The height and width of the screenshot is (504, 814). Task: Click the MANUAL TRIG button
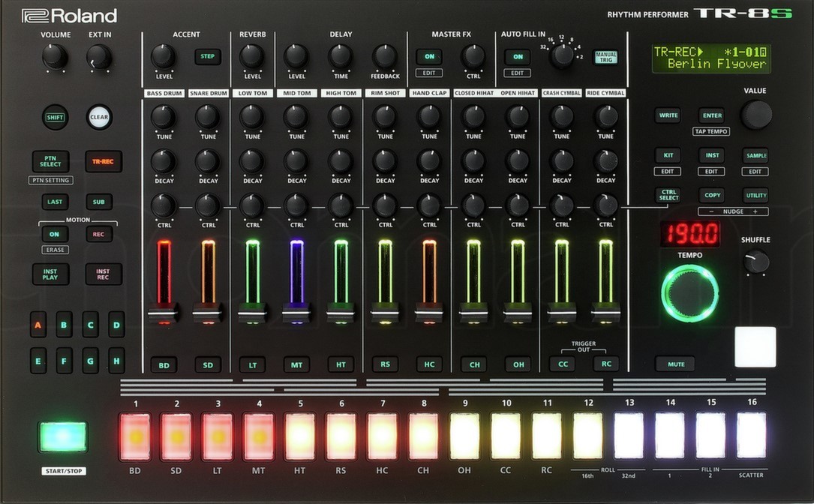(x=606, y=56)
